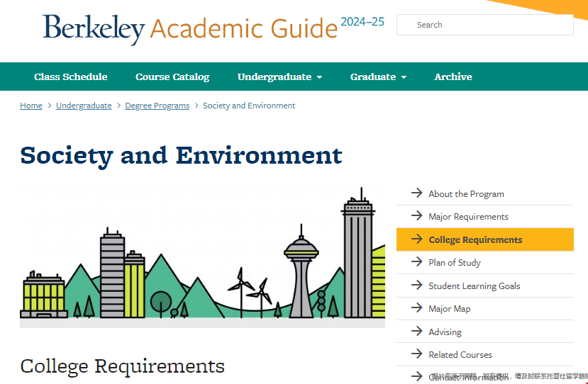Click the arrow icon beside Plan of Study
The image size is (588, 384).
point(416,262)
